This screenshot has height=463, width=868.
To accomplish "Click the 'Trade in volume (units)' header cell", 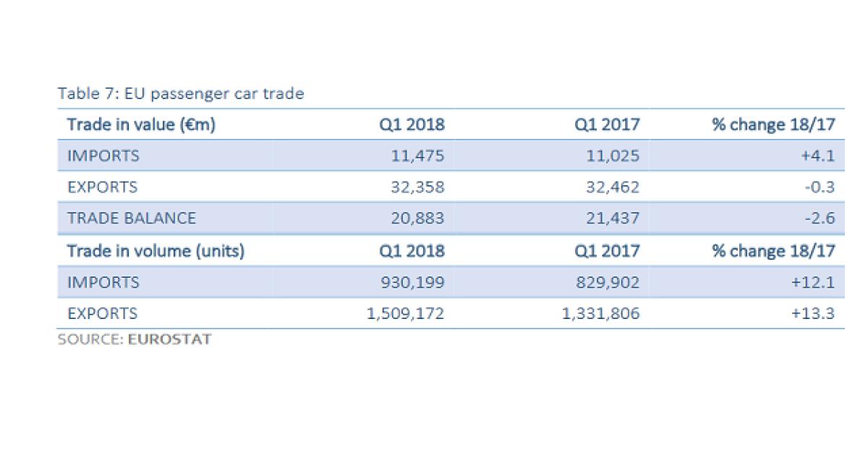I will (156, 251).
